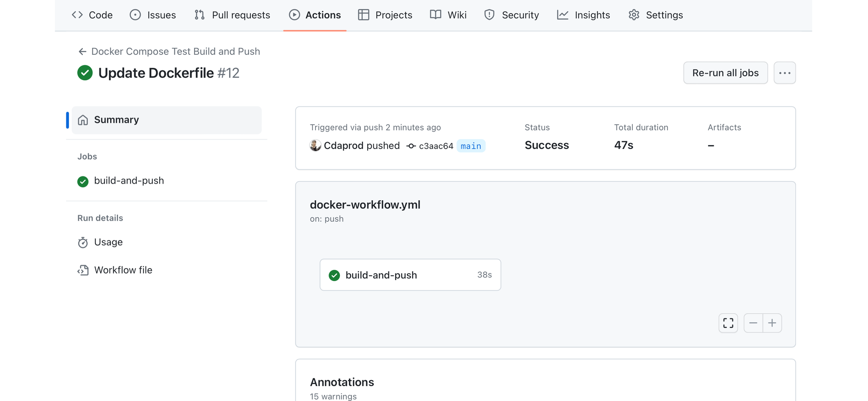Click Cdaprod user avatar

click(x=316, y=146)
